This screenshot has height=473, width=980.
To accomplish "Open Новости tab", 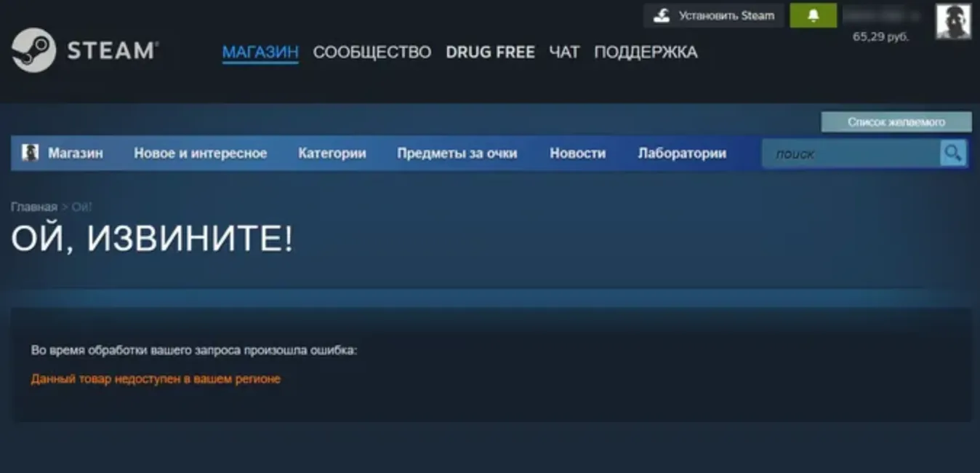I will click(x=578, y=154).
